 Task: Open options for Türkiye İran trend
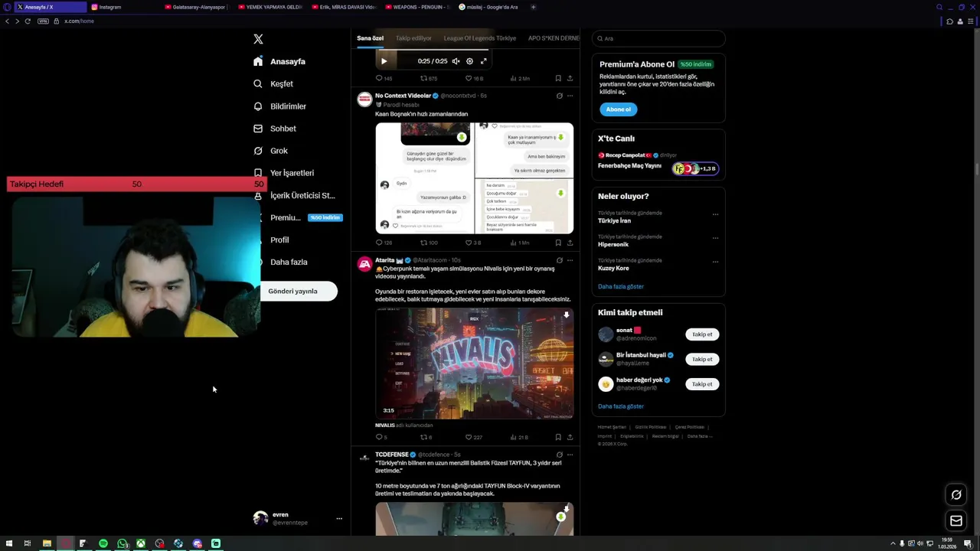coord(715,214)
